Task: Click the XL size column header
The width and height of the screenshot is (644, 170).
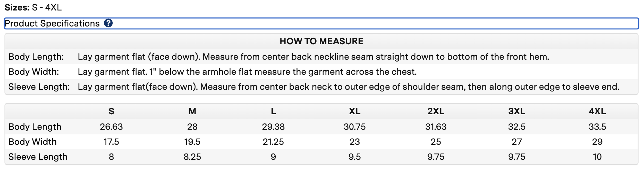Action: (x=354, y=111)
